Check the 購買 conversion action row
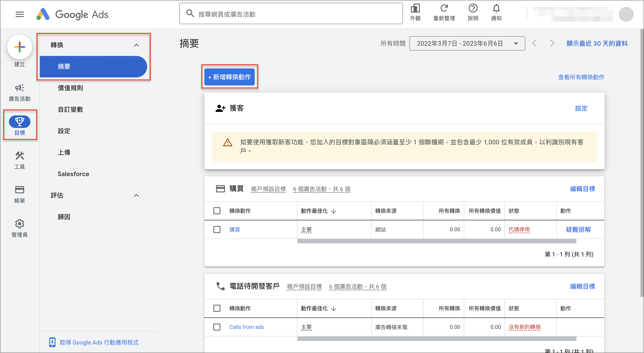Image resolution: width=644 pixels, height=353 pixels. 217,230
